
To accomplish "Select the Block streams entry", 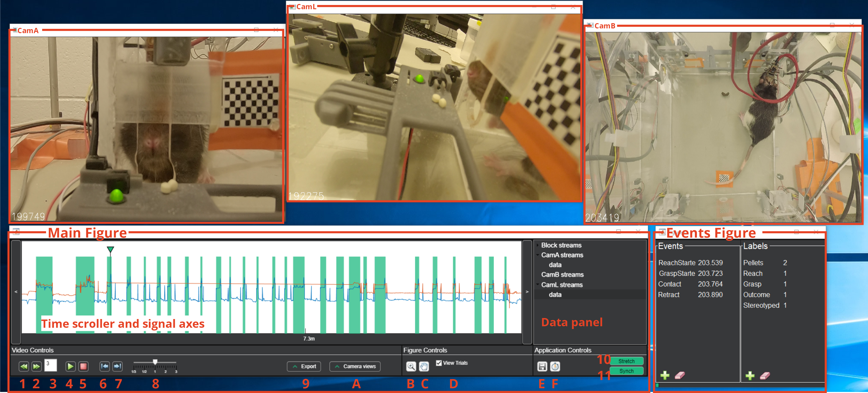I will [561, 245].
